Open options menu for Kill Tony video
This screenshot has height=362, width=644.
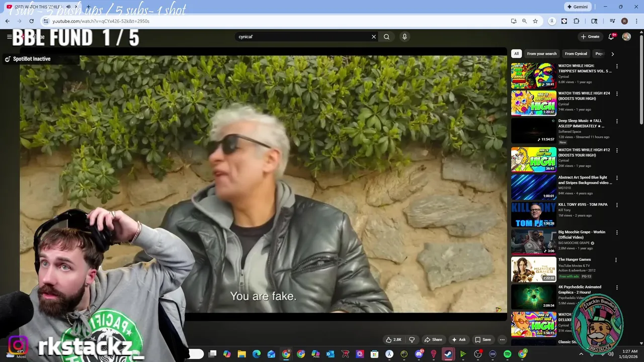click(617, 205)
